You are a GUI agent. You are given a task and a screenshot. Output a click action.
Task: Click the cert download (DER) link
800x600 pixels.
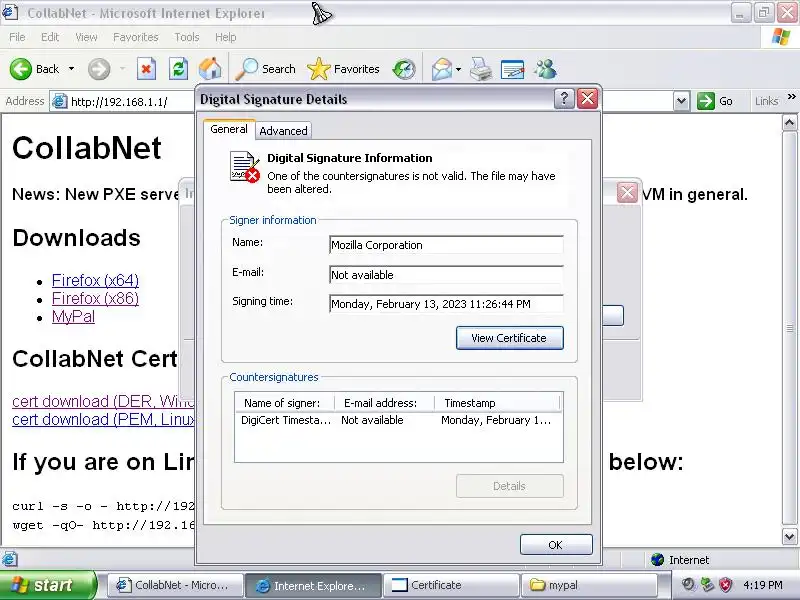coord(103,401)
